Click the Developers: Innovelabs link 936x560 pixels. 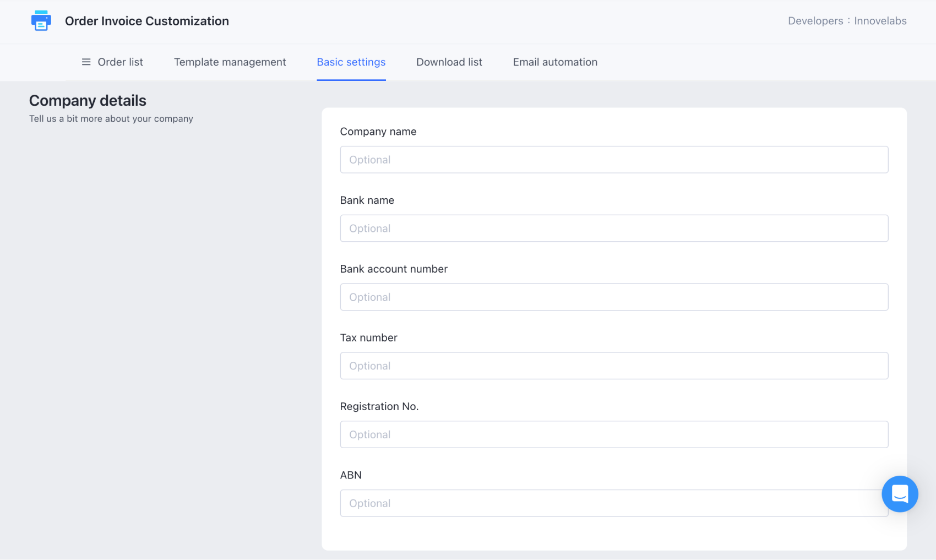click(x=846, y=21)
